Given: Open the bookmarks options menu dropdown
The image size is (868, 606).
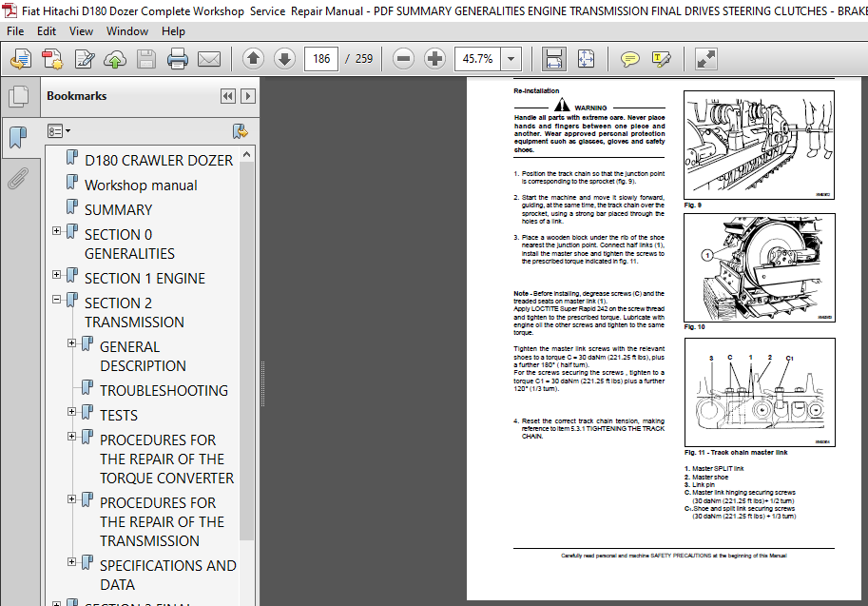Looking at the screenshot, I should pyautogui.click(x=59, y=131).
